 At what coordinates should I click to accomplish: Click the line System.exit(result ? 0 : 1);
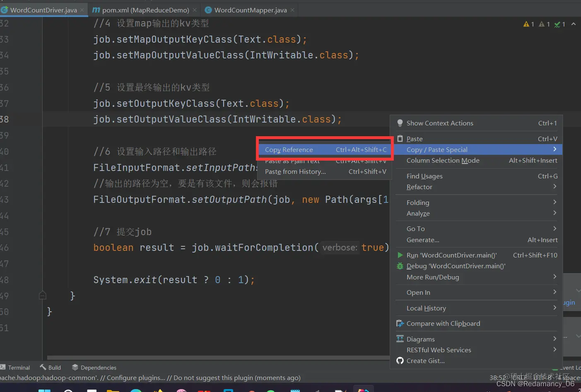point(174,280)
